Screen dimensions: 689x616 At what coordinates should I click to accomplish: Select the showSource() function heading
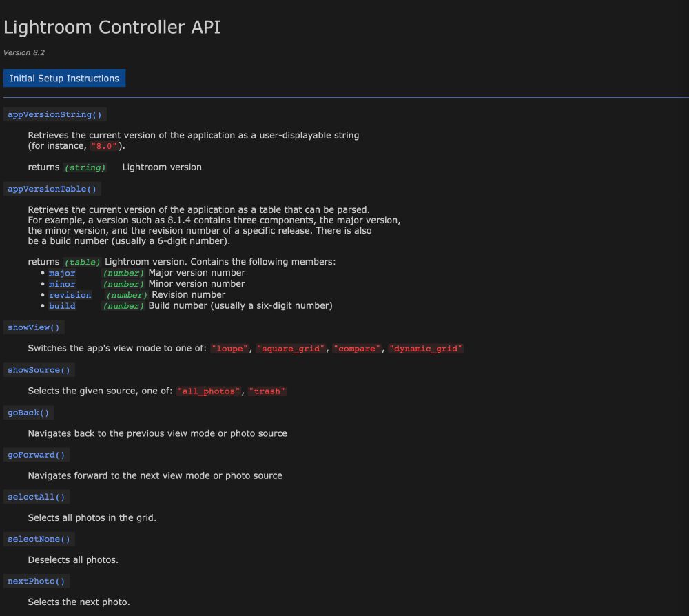coord(39,370)
